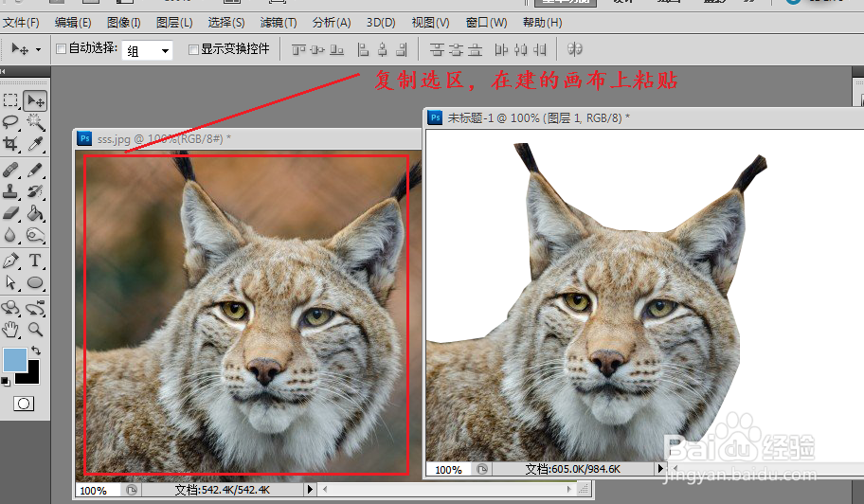This screenshot has width=864, height=504.
Task: Select the Lasso tool
Action: [x=10, y=121]
